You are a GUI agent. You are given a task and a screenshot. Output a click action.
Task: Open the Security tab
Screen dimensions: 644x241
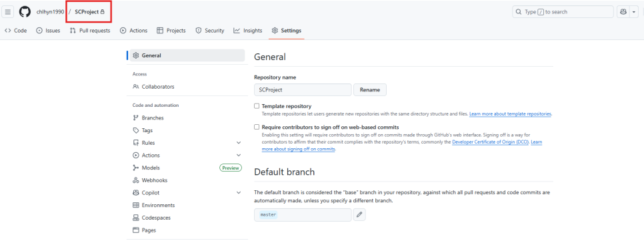click(210, 31)
